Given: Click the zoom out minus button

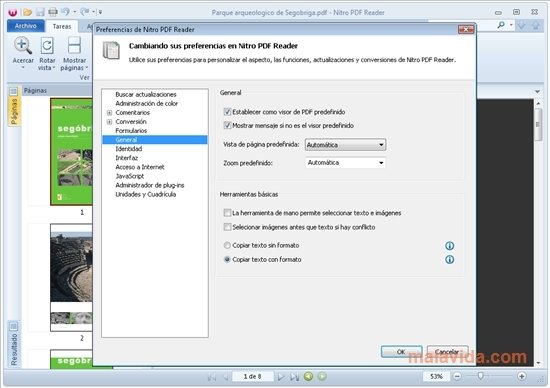Looking at the screenshot, I should coord(457,376).
